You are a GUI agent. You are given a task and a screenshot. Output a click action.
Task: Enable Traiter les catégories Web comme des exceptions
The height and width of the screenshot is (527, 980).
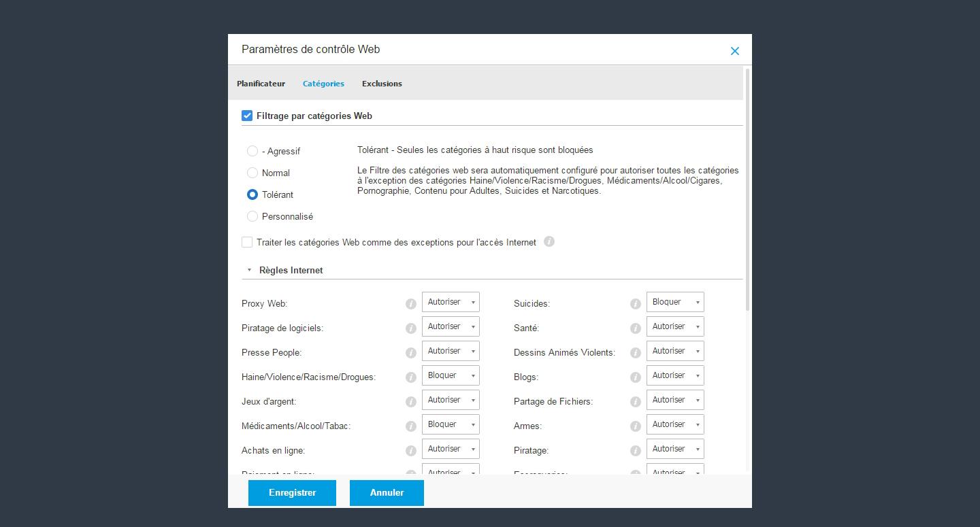pos(247,242)
